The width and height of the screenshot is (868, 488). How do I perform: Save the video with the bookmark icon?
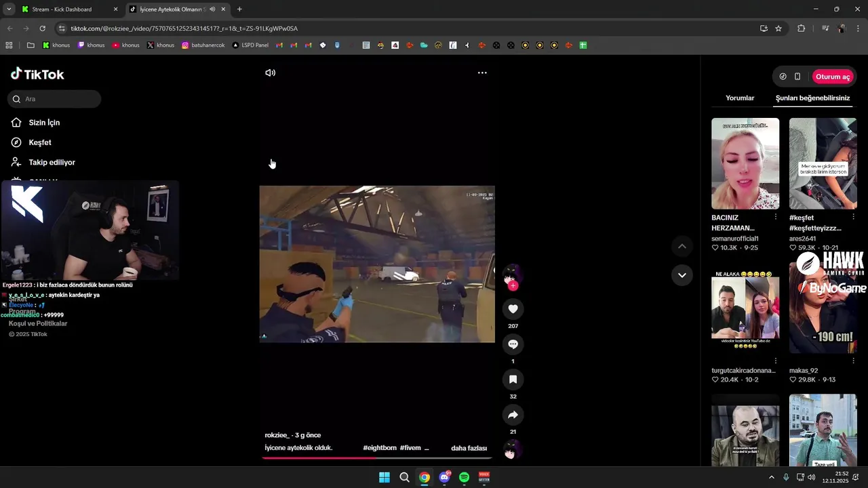coord(513,380)
